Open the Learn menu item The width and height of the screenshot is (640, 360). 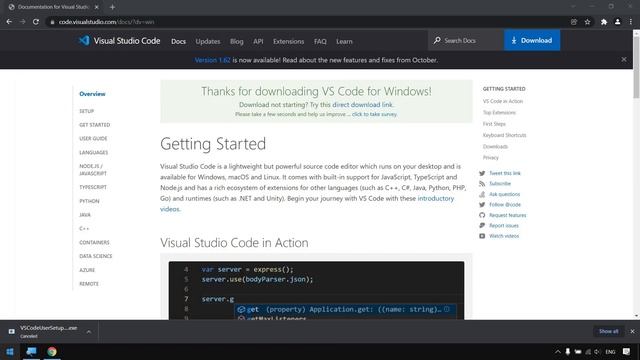[344, 41]
